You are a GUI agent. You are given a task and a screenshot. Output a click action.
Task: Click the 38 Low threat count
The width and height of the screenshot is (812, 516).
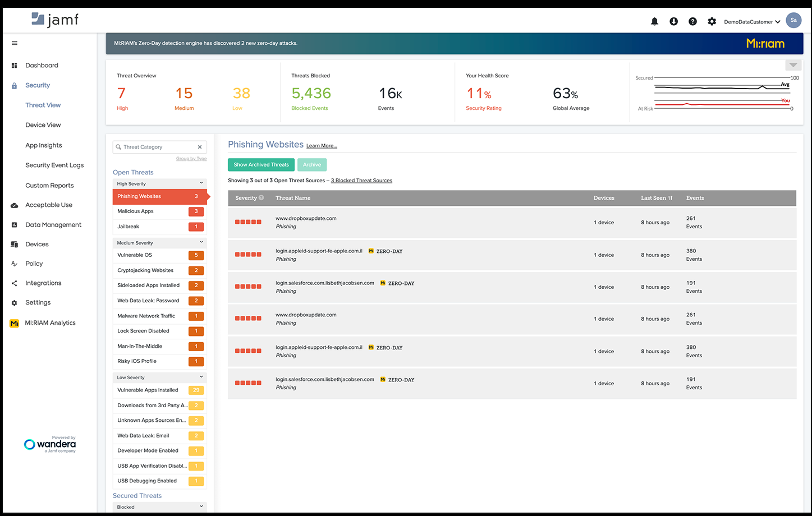tap(241, 94)
